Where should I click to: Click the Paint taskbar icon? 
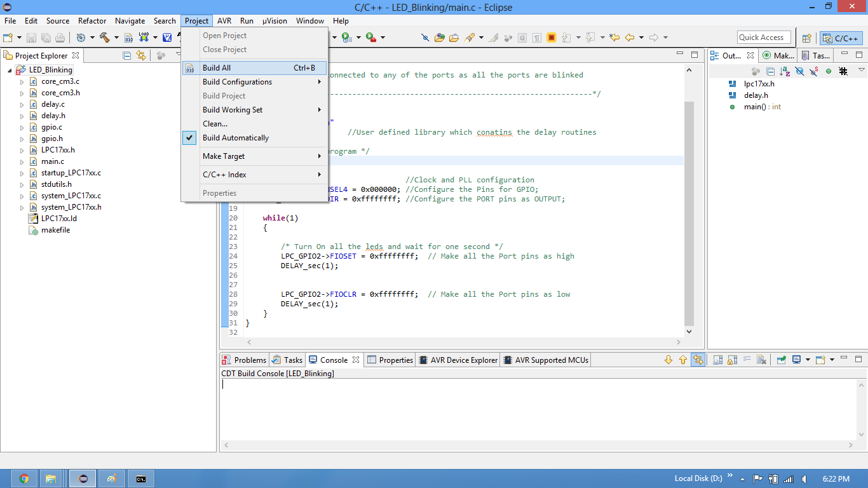(x=111, y=478)
